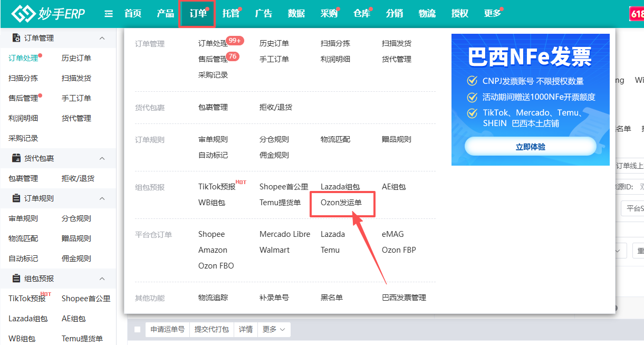The height and width of the screenshot is (345, 644).
Task: Open 物流追踪 in the dropdown panel
Action: coord(213,298)
